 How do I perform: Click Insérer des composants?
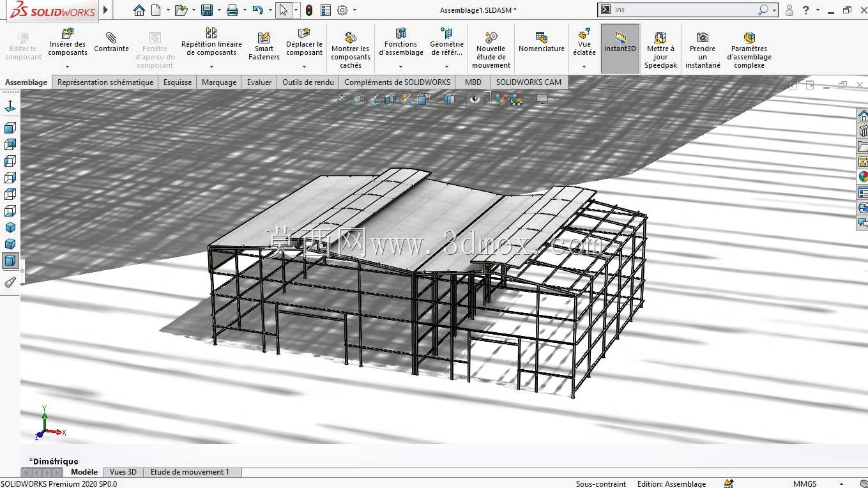tap(67, 43)
